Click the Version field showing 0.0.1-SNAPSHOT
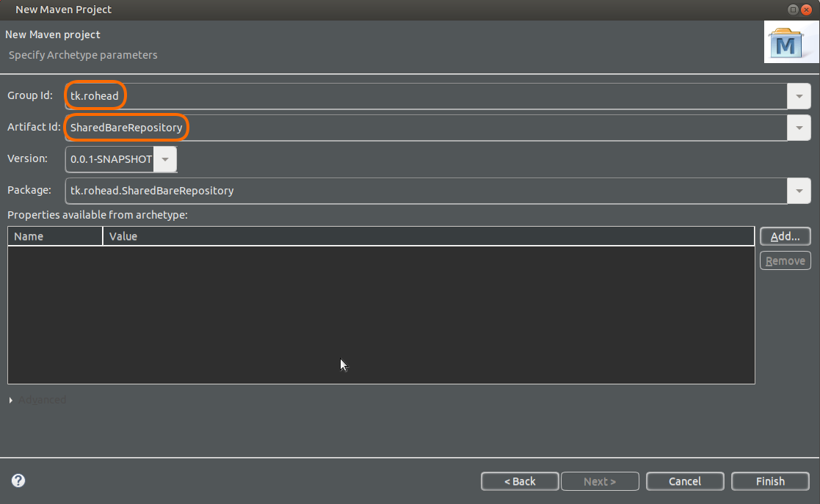The height and width of the screenshot is (504, 820). [x=110, y=159]
